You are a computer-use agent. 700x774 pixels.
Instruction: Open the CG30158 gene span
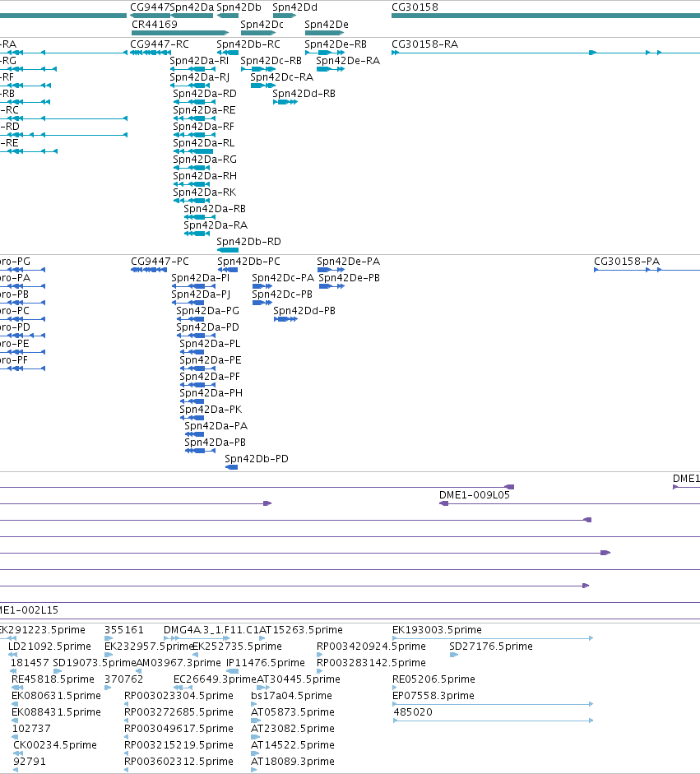pyautogui.click(x=545, y=16)
